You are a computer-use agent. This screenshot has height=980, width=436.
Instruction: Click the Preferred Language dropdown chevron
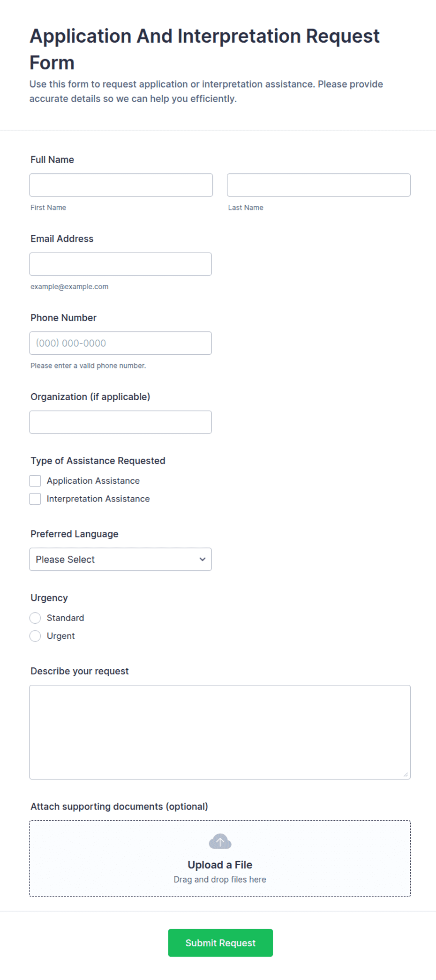(203, 559)
